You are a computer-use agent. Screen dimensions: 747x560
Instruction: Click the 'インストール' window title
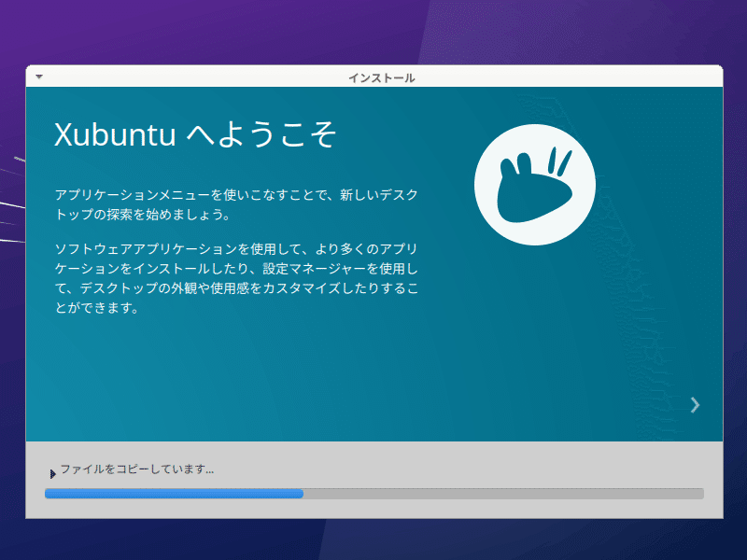tap(382, 77)
